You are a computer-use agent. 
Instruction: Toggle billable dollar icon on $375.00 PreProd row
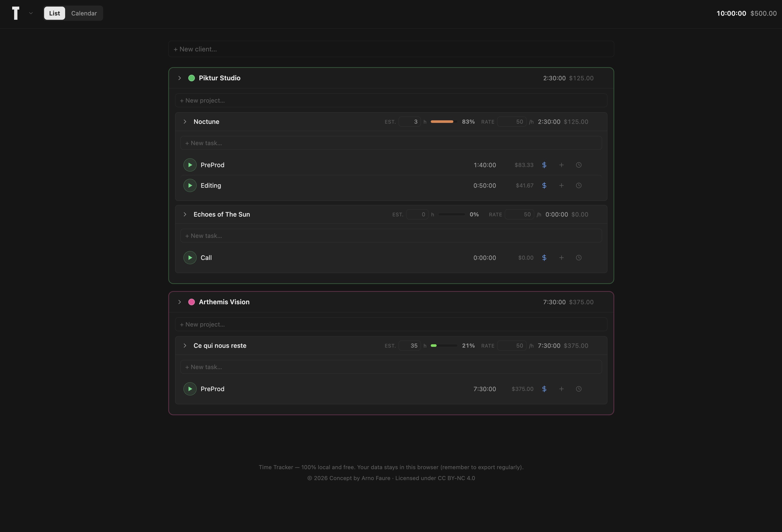tap(544, 389)
